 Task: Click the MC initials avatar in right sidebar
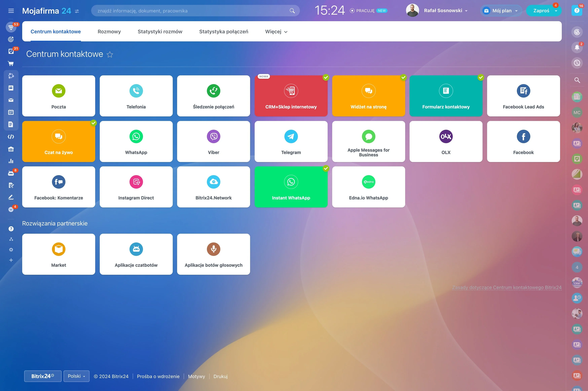(577, 112)
